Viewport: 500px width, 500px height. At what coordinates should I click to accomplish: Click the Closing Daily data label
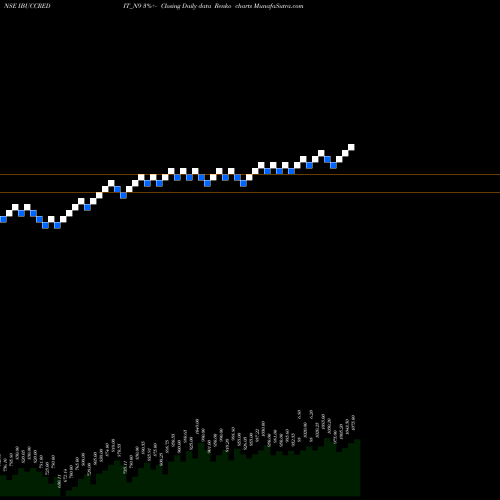pyautogui.click(x=186, y=6)
